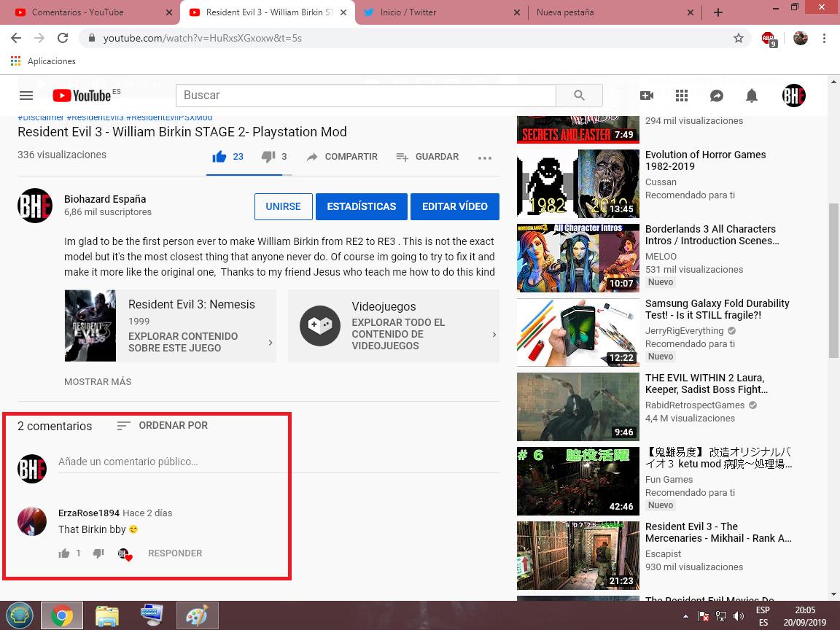
Task: Click the COMPARTIR share button
Action: tap(342, 157)
